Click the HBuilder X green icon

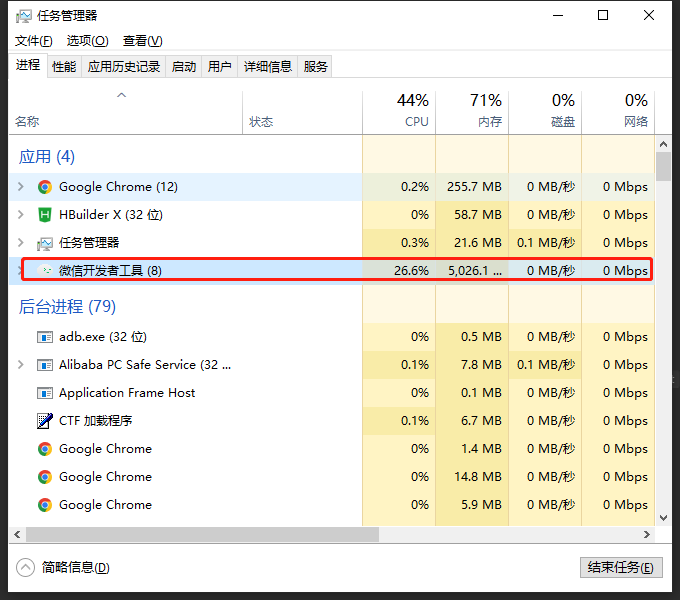click(x=45, y=215)
